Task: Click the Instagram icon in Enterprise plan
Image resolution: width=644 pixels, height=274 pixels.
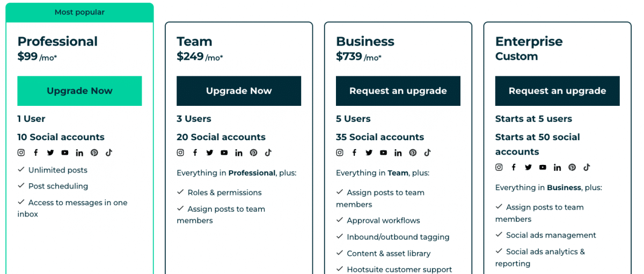Action: [499, 167]
